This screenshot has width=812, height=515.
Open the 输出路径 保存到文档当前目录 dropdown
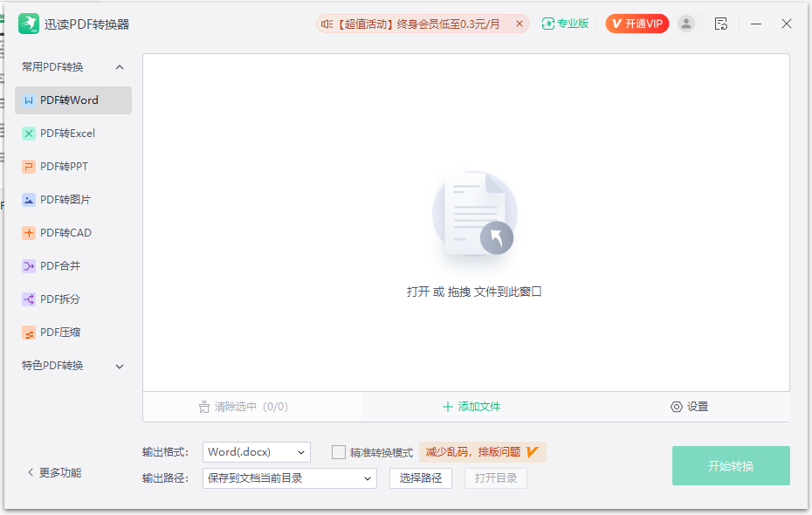[290, 478]
